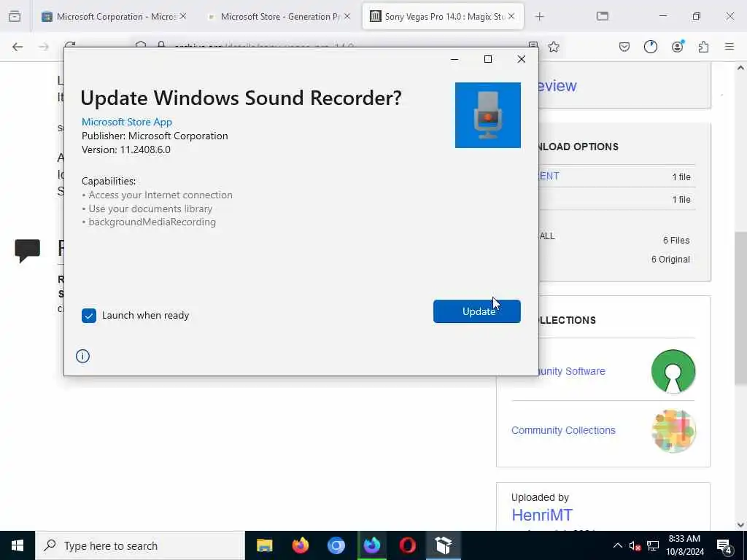
Task: Open File Explorer from the taskbar
Action: [x=264, y=545]
